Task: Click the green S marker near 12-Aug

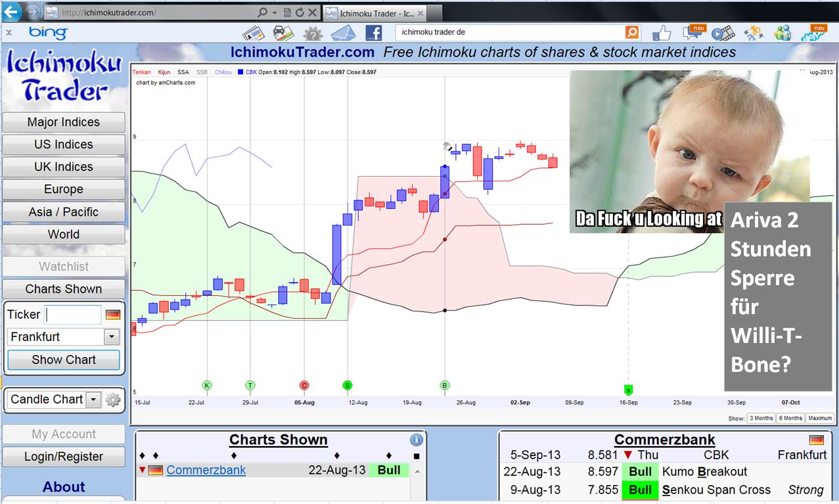Action: click(x=348, y=385)
